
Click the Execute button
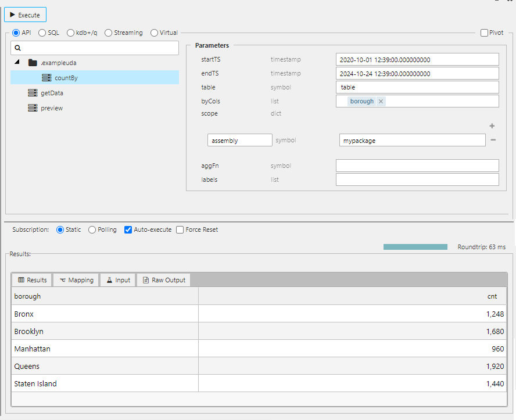point(25,14)
